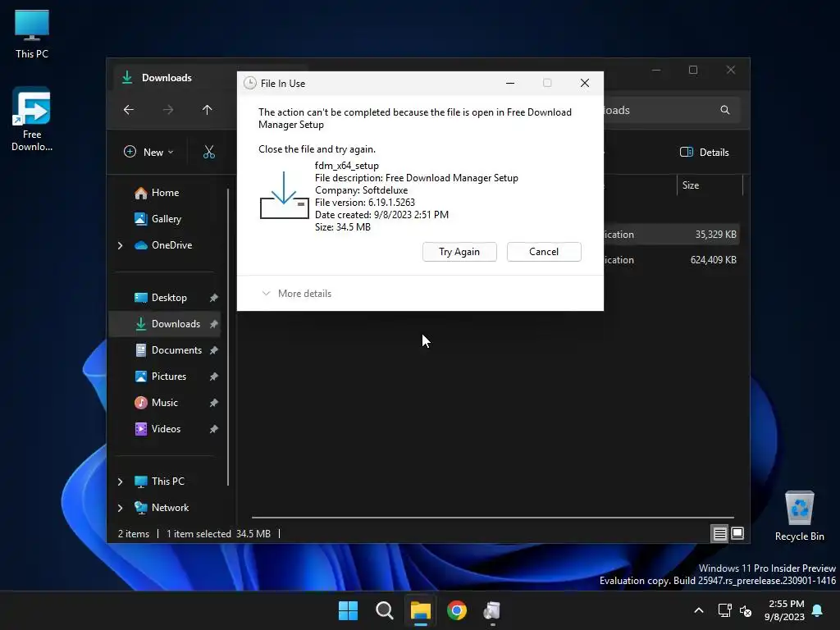Open the notification bell
This screenshot has height=630, width=840.
[x=818, y=610]
